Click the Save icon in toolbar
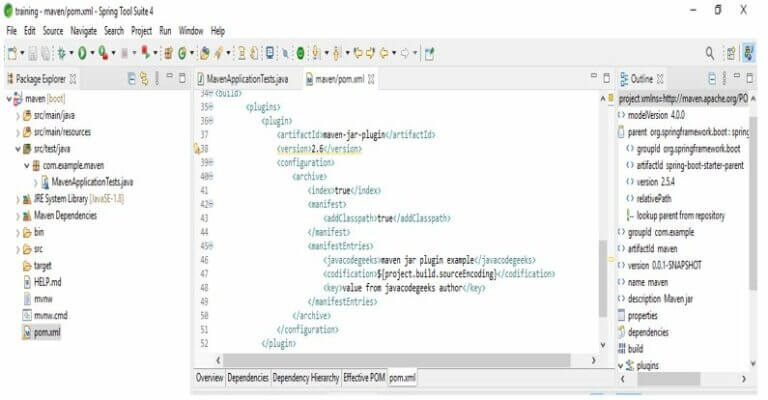768x400 pixels. click(x=32, y=53)
